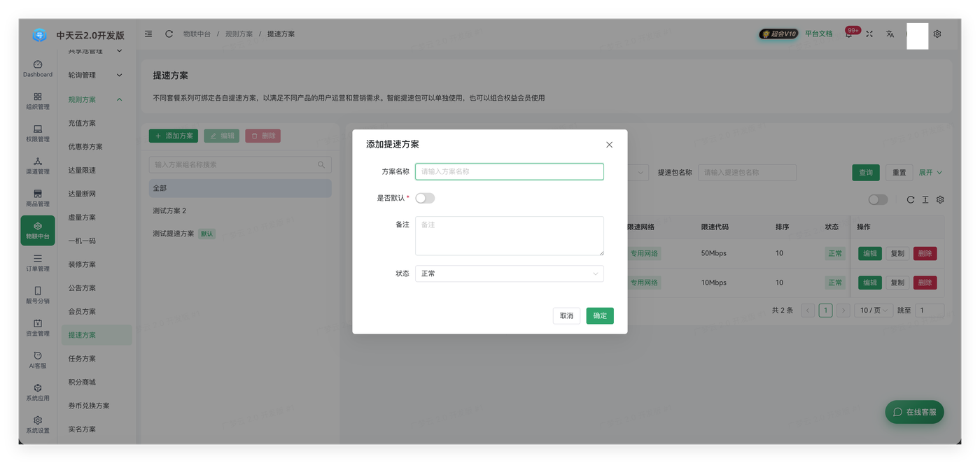Click the 查询 search button
The width and height of the screenshot is (980, 463).
(x=866, y=172)
